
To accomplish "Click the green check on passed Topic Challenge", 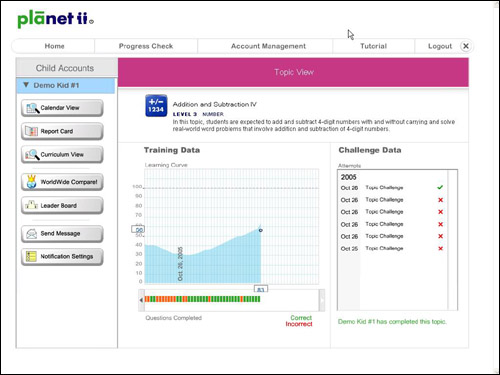I will tap(440, 187).
